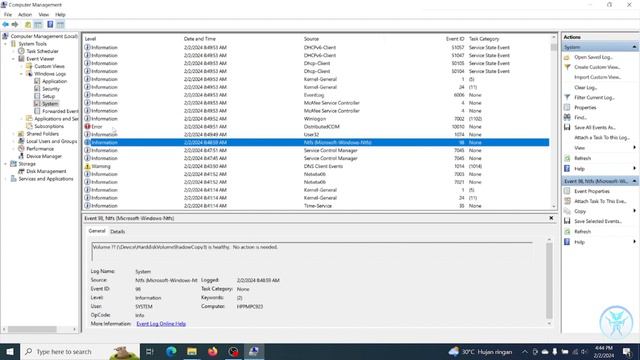Collapse the System Tools tree node
This screenshot has width=640, height=360.
pos(6,44)
